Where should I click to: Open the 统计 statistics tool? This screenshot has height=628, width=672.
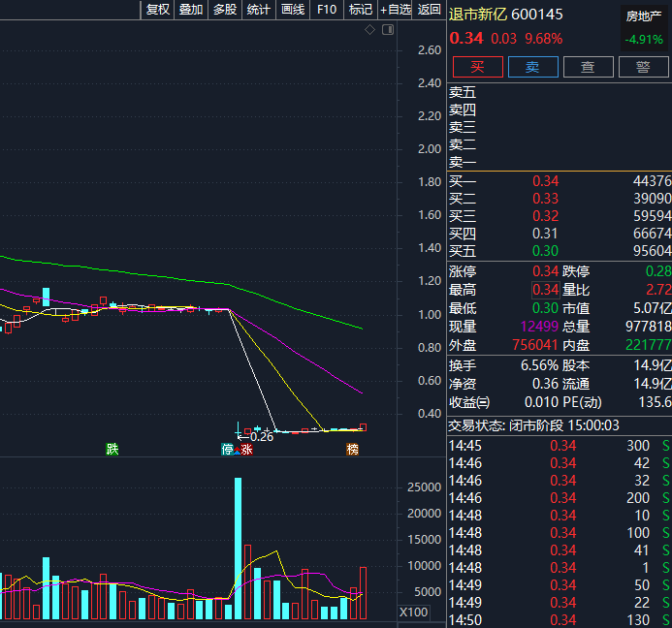click(x=259, y=10)
